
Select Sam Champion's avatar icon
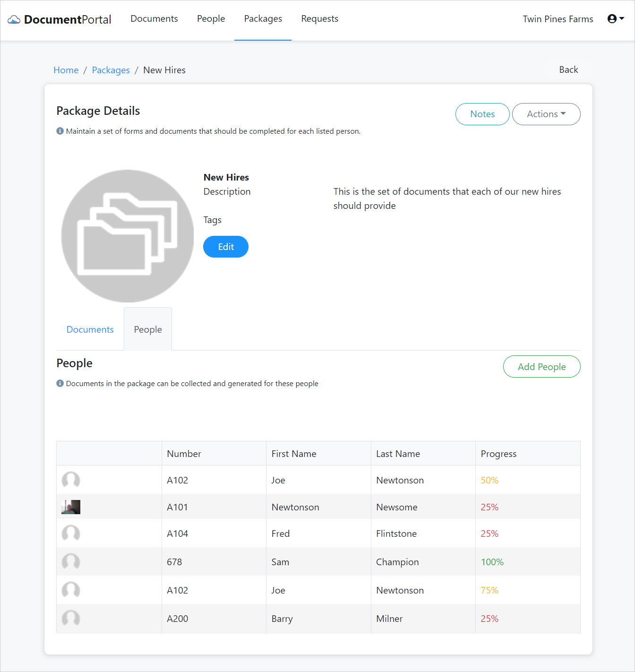click(x=70, y=561)
